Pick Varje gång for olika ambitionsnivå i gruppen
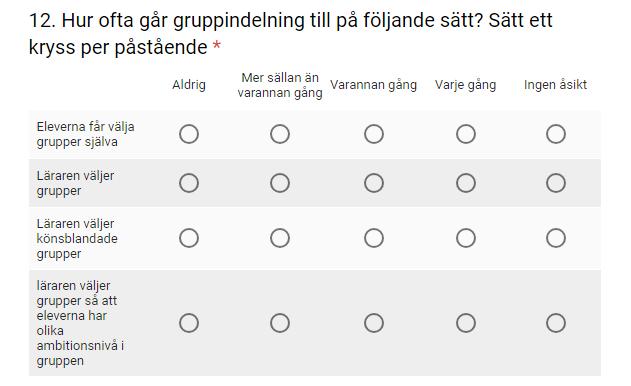631x386 pixels. tap(466, 323)
